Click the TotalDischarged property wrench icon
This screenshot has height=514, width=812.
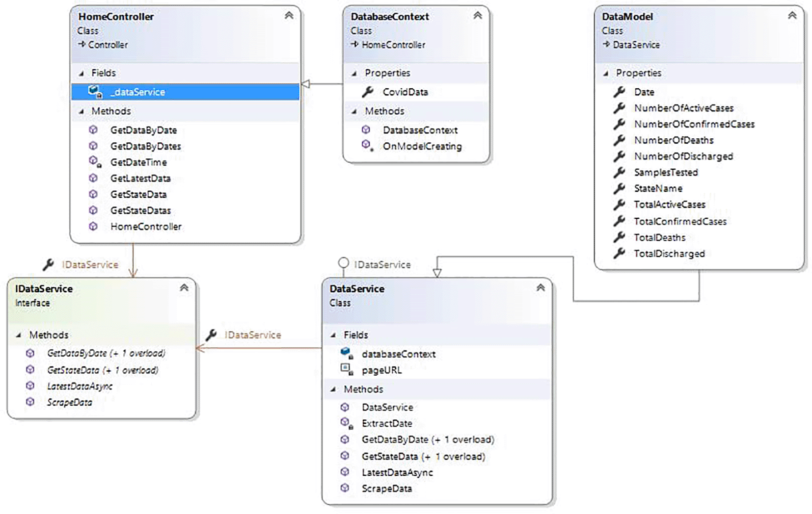[620, 253]
